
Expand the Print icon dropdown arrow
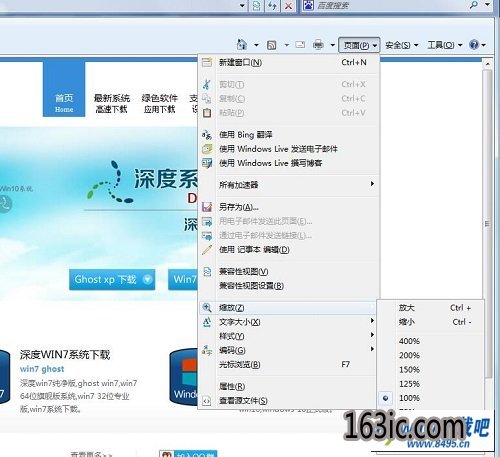point(332,45)
